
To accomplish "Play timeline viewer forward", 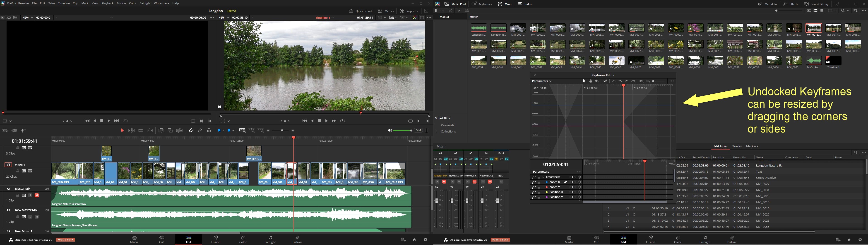I will pos(327,121).
